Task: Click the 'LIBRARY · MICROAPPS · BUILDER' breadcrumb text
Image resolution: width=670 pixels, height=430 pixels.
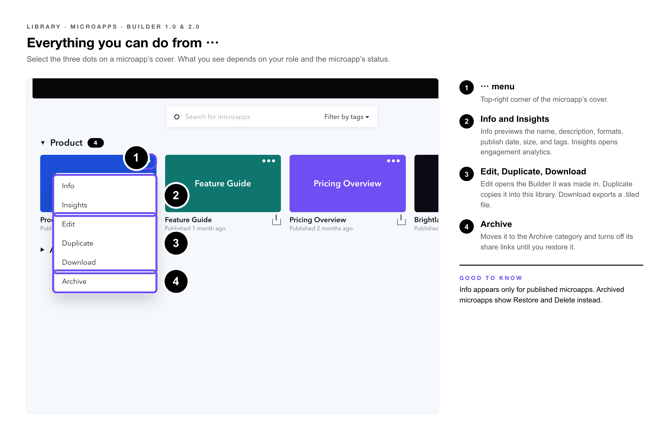Action: point(113,27)
